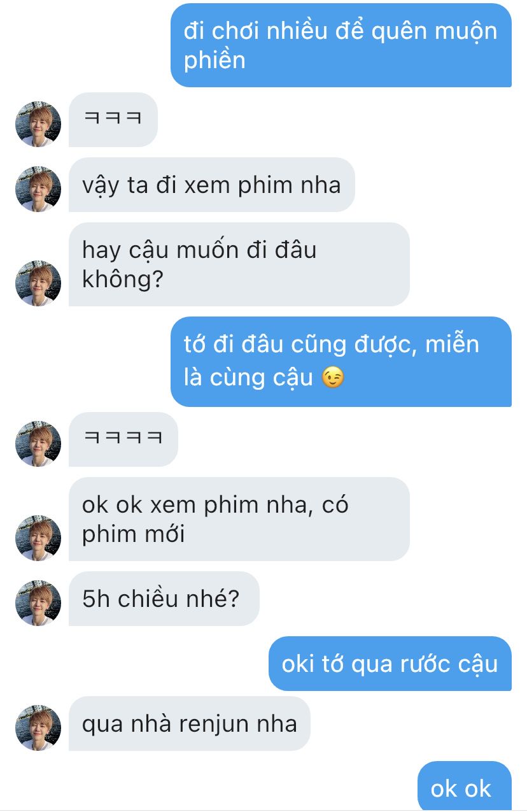Tap avatar beside 'ok ok xem phim nha' message

point(38,538)
